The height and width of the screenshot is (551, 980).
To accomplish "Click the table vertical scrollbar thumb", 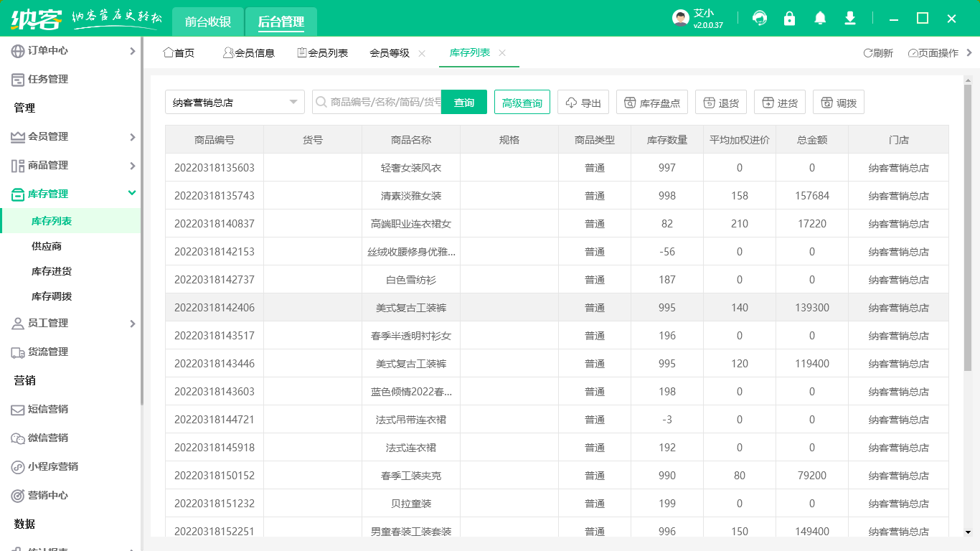I will pyautogui.click(x=968, y=228).
